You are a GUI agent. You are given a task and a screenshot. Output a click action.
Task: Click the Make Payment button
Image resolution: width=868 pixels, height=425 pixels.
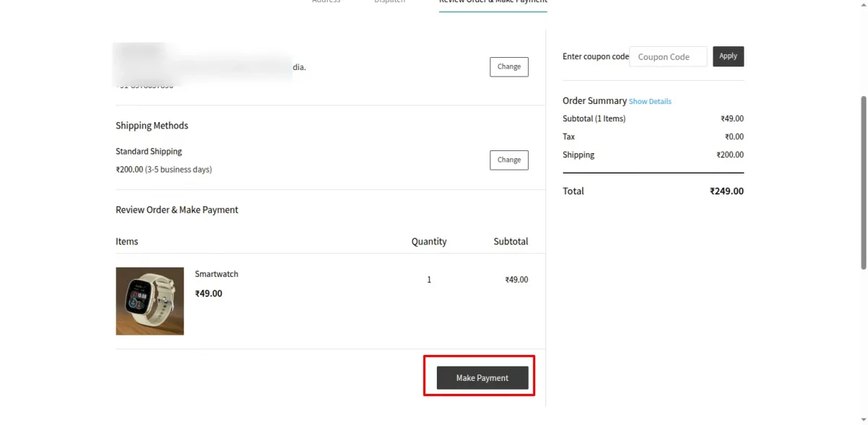[482, 378]
